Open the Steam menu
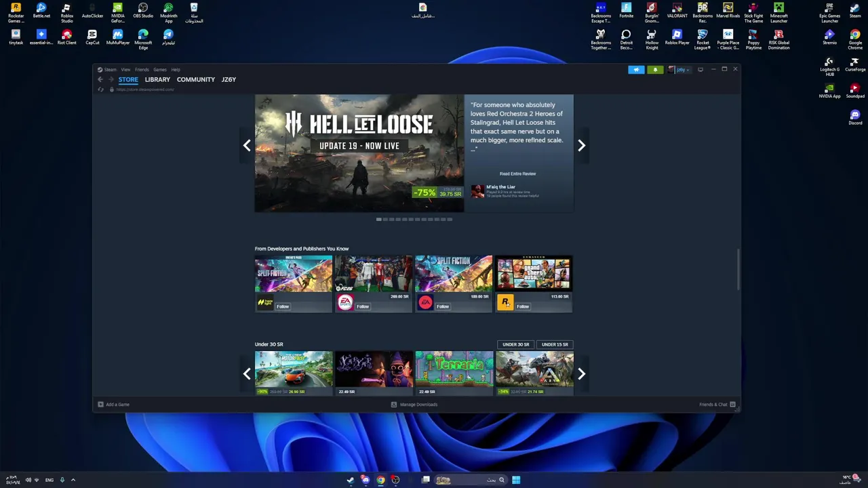The height and width of the screenshot is (488, 868). pos(110,69)
